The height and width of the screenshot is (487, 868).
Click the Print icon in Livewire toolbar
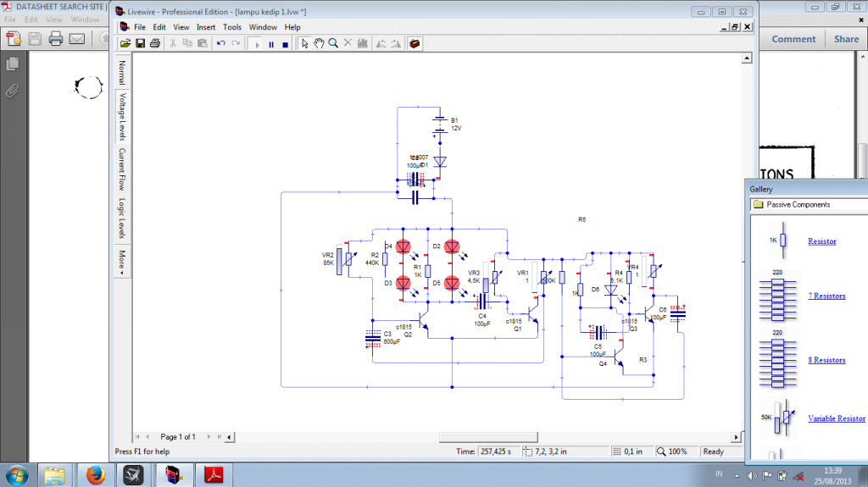pyautogui.click(x=154, y=44)
